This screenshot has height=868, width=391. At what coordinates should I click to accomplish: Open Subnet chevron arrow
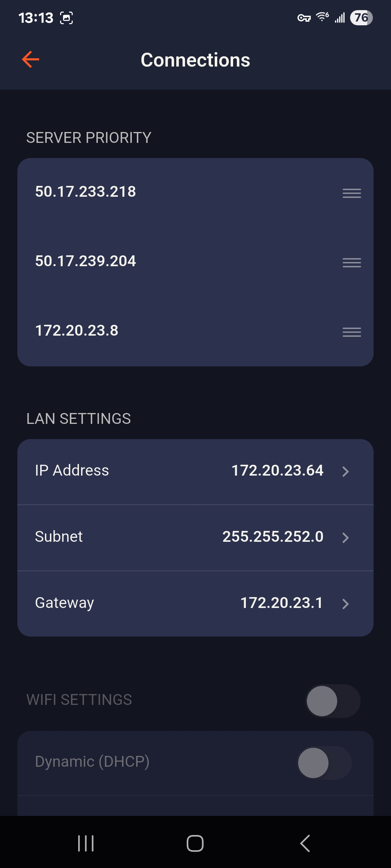tap(345, 537)
